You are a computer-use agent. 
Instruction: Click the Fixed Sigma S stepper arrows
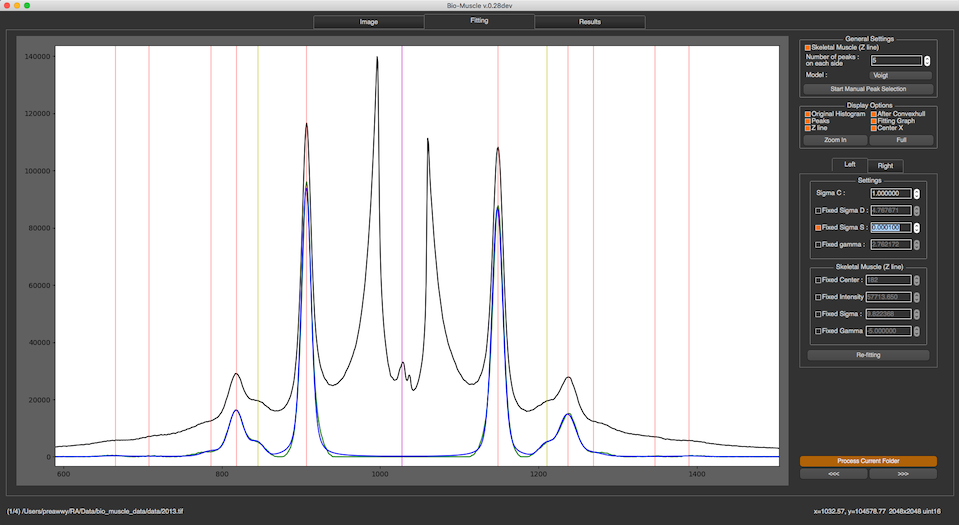point(916,228)
